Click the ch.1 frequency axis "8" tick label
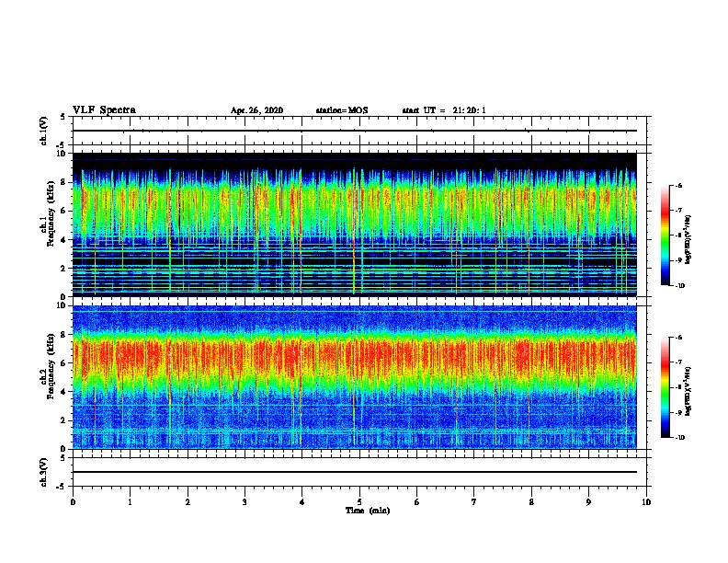 coord(64,182)
